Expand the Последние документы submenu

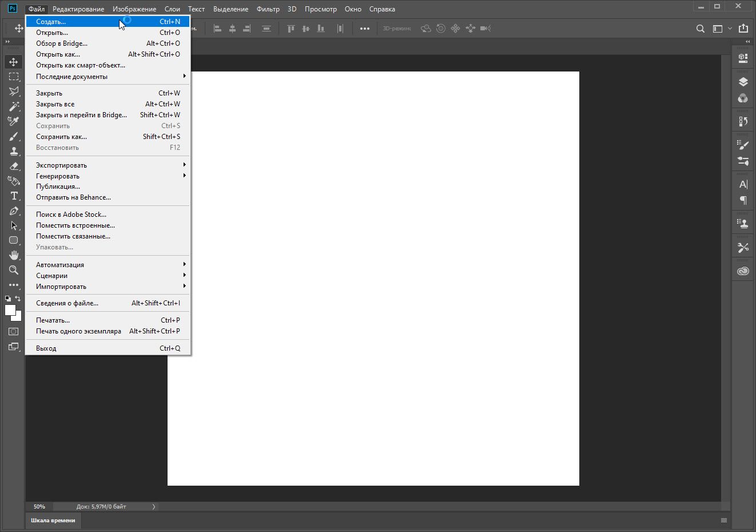click(108, 77)
